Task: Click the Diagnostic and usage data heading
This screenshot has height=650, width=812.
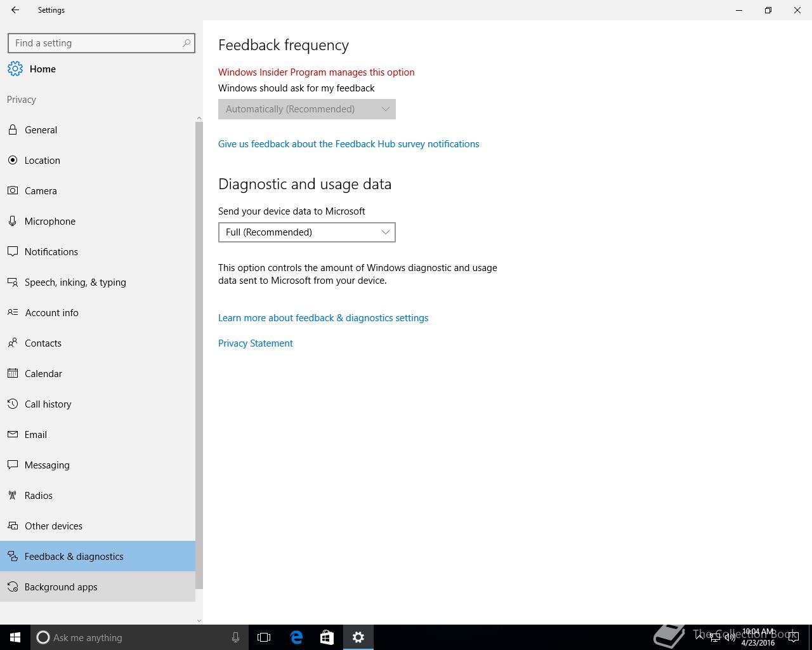Action: click(305, 184)
